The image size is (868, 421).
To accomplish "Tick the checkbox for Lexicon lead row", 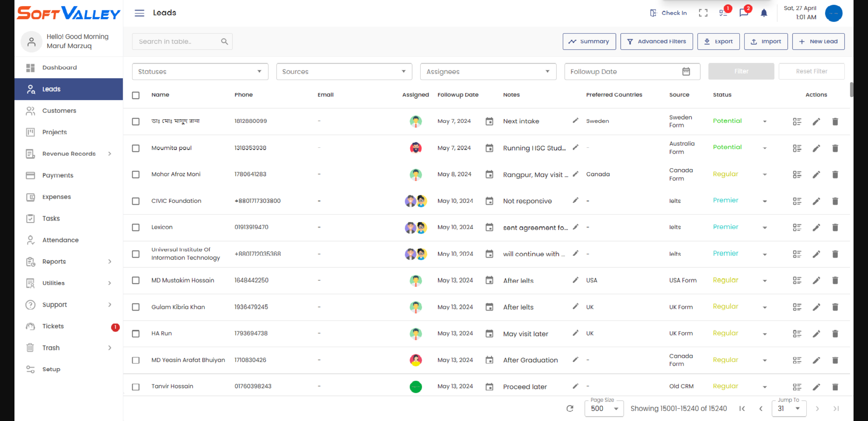I will click(x=136, y=227).
